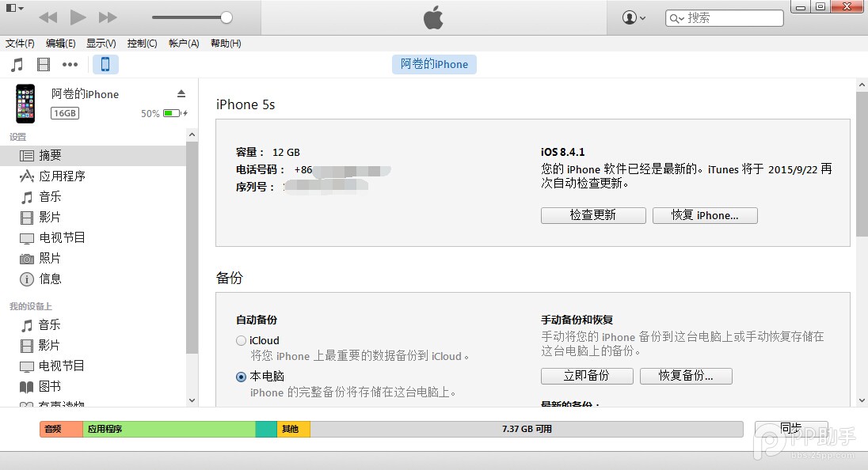
Task: Click the 16GB capacity badge
Action: [x=65, y=113]
